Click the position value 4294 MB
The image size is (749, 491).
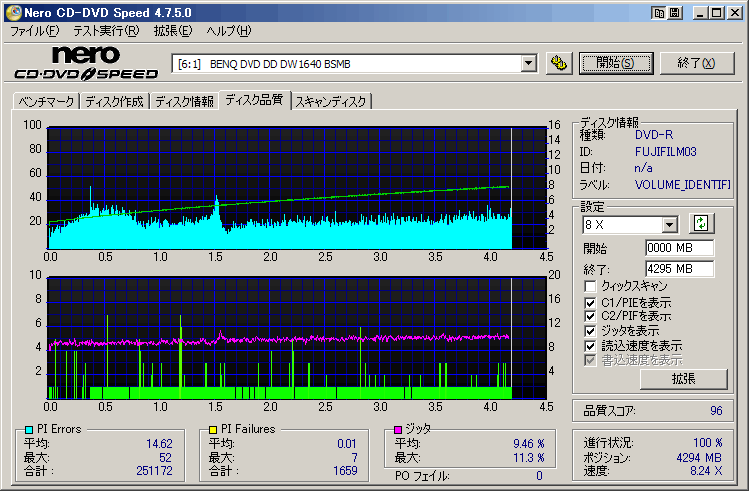pos(699,458)
